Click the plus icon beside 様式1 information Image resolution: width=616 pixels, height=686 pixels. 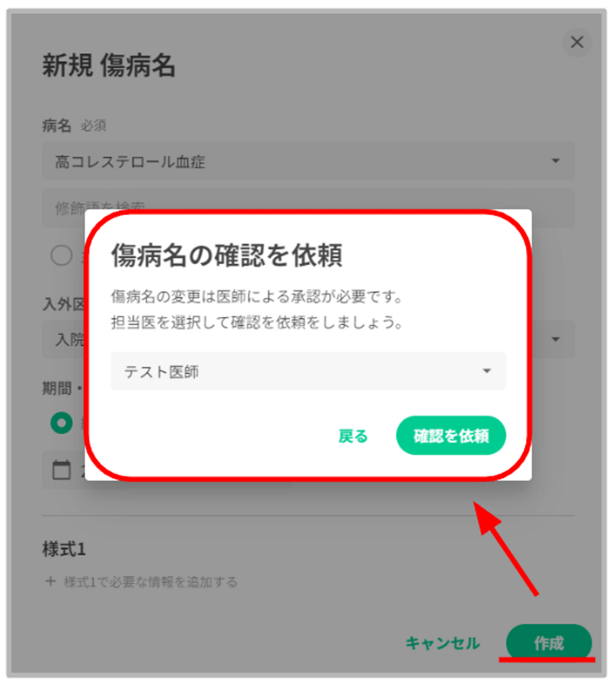(x=51, y=582)
